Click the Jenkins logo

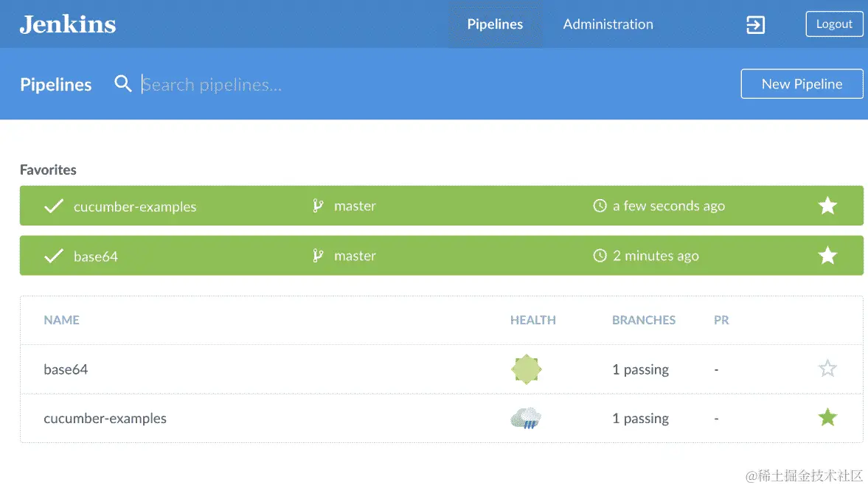pos(68,24)
